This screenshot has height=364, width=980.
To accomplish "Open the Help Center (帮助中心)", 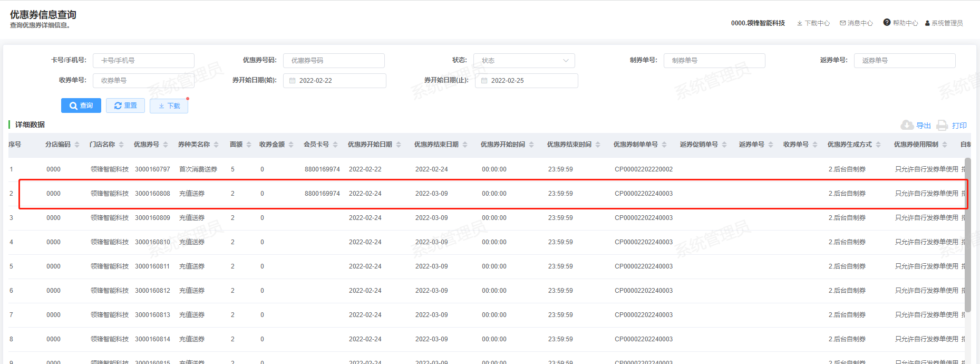I will tap(900, 23).
